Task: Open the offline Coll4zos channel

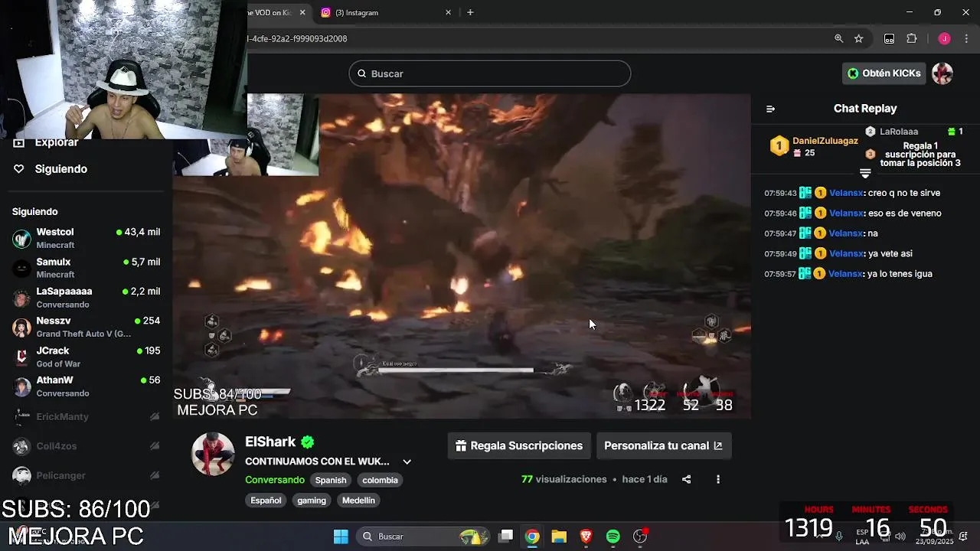Action: point(87,446)
